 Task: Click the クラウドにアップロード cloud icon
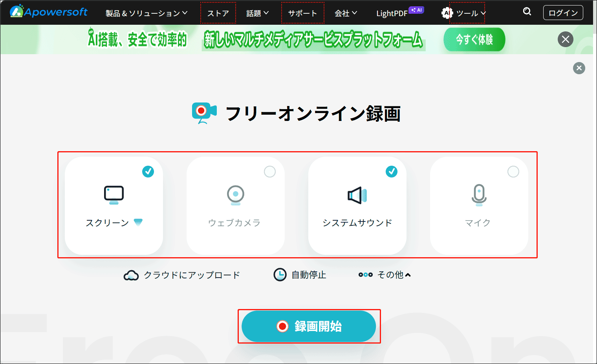click(x=131, y=274)
